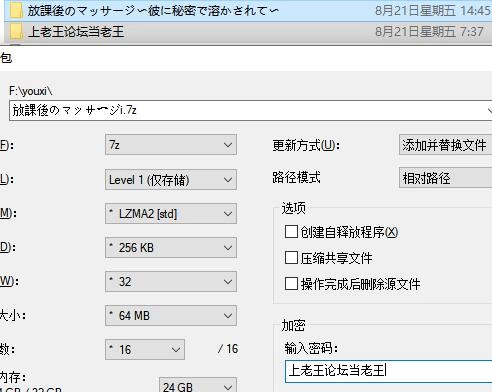
Task: Click date 8月21日星期五 14:45
Action: point(433,11)
